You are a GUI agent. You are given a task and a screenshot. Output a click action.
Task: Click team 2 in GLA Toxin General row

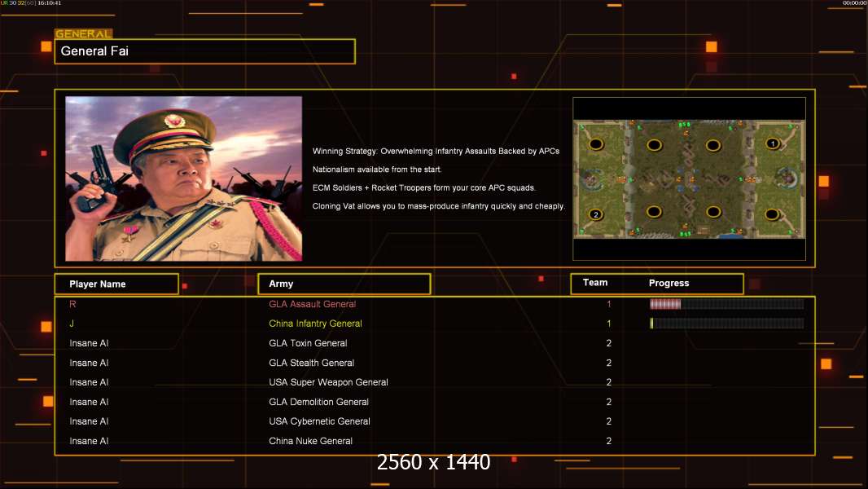tap(609, 343)
